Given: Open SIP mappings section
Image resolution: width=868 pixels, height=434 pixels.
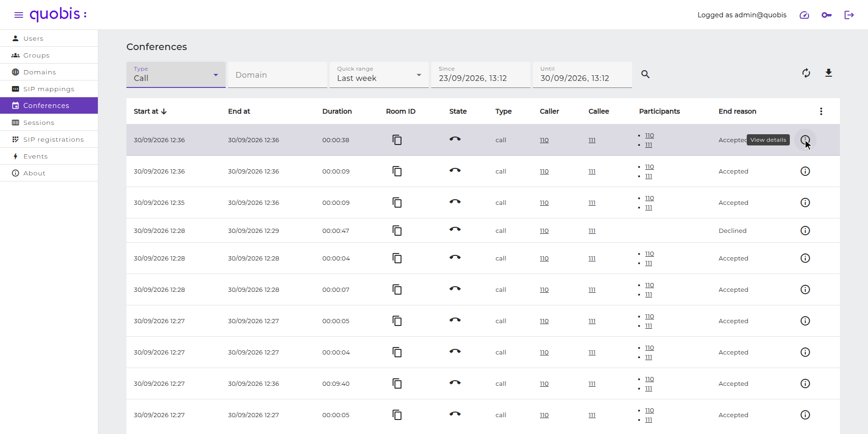Looking at the screenshot, I should [49, 89].
